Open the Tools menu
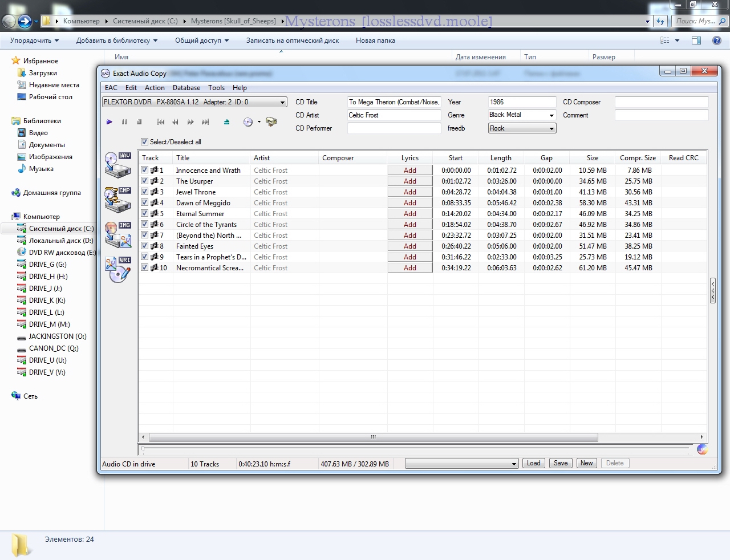730x560 pixels. tap(216, 88)
